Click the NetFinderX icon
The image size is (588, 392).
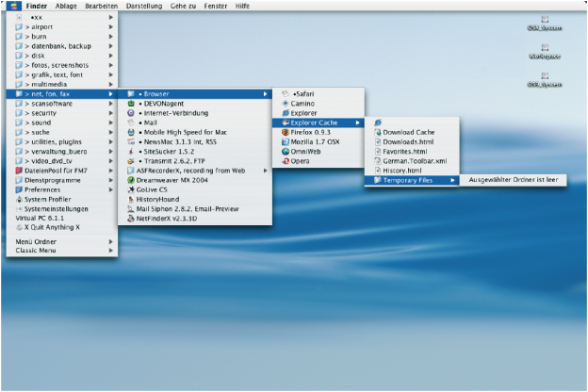click(x=131, y=219)
